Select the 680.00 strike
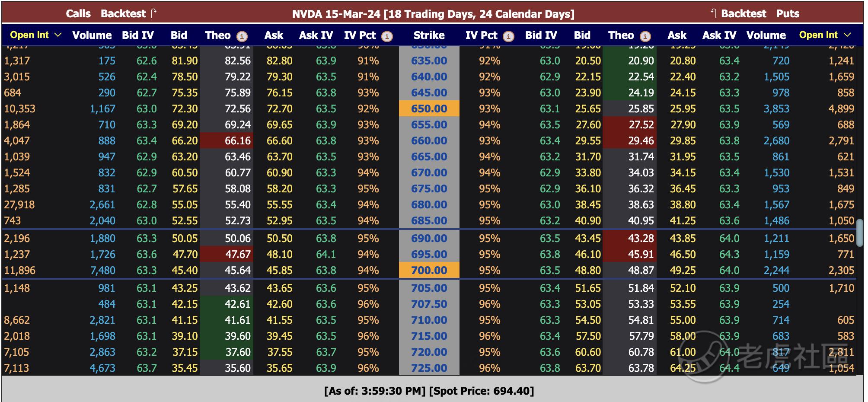This screenshot has height=402, width=868. [429, 205]
